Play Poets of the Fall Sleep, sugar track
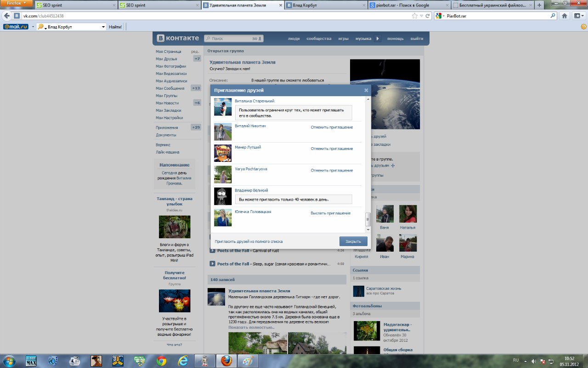 coord(212,264)
